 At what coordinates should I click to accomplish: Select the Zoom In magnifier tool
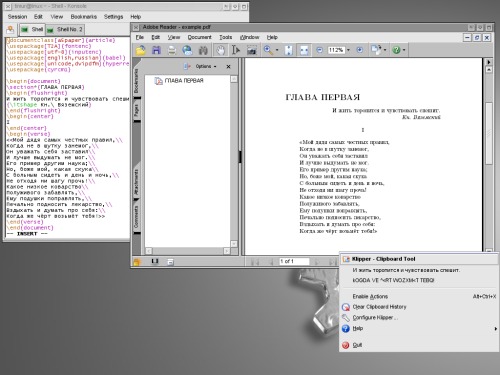point(268,50)
